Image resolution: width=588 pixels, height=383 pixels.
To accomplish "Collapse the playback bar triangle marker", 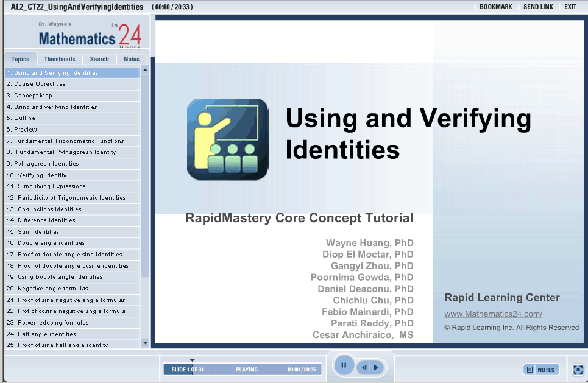I will (x=192, y=360).
